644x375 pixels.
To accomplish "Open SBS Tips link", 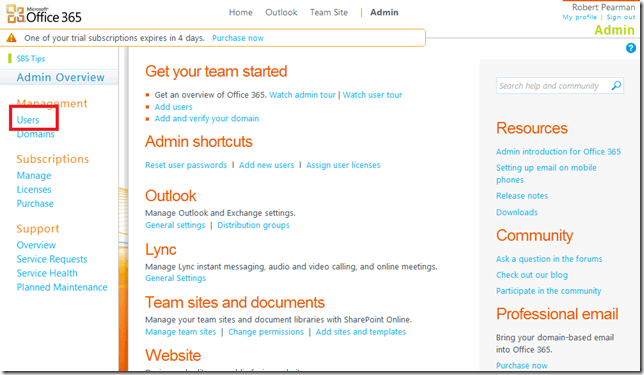I will coord(31,58).
